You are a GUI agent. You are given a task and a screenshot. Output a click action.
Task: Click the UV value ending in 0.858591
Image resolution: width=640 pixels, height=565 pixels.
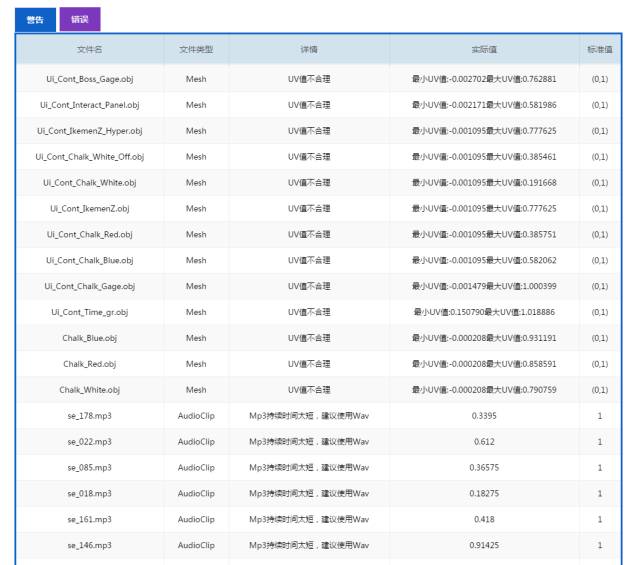[484, 364]
